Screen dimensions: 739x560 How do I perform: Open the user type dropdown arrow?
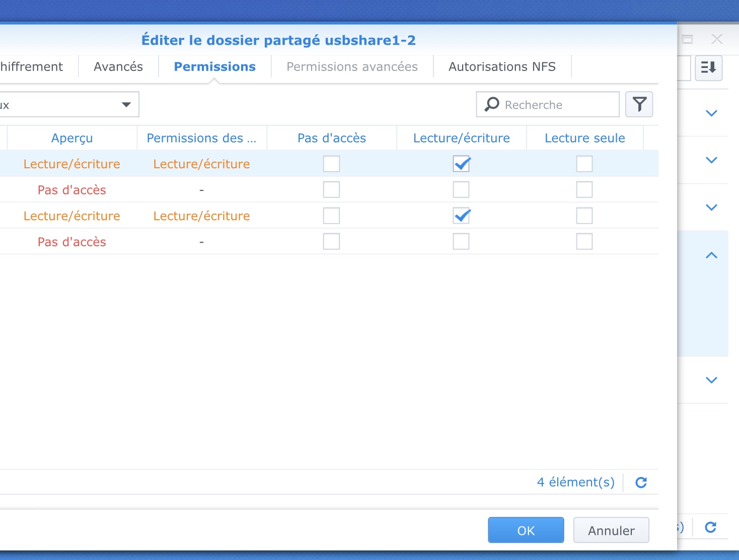126,105
